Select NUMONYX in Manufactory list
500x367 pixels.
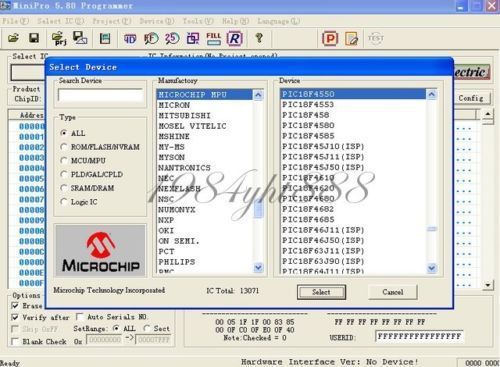tap(205, 210)
